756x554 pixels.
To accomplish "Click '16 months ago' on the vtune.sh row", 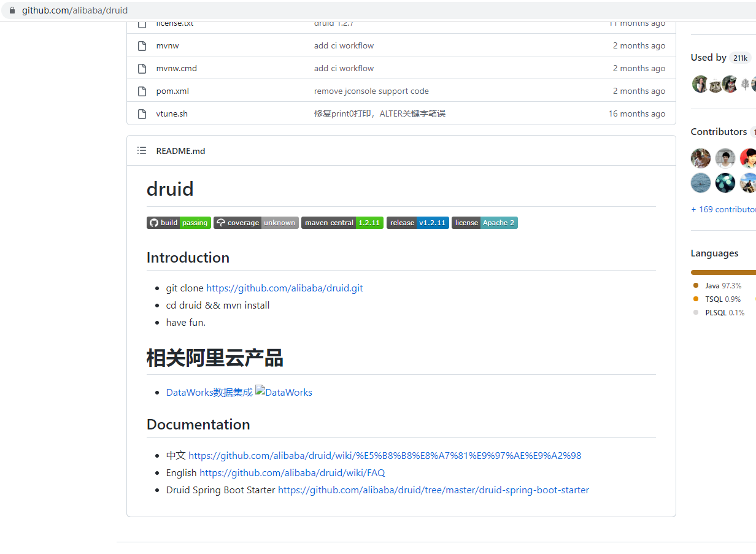I will click(637, 114).
